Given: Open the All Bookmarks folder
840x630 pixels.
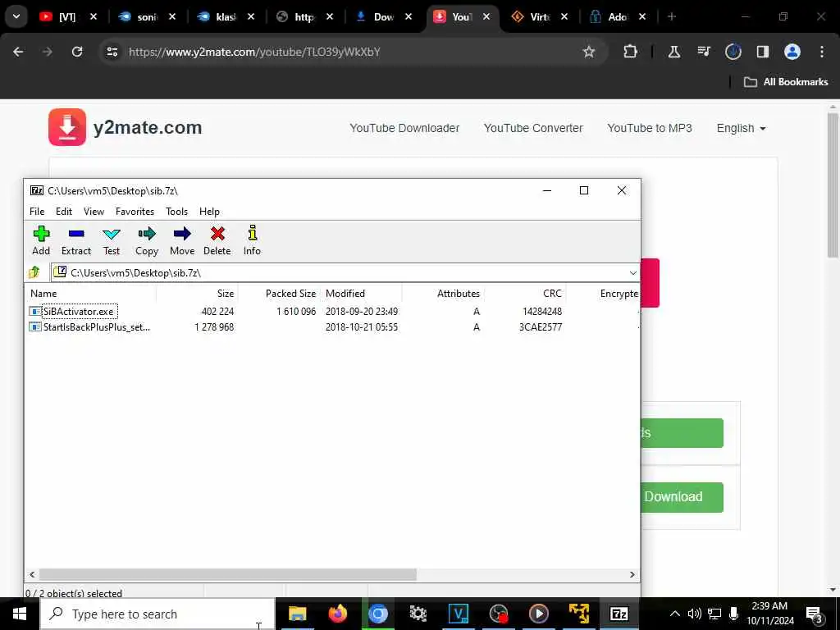Looking at the screenshot, I should [786, 82].
